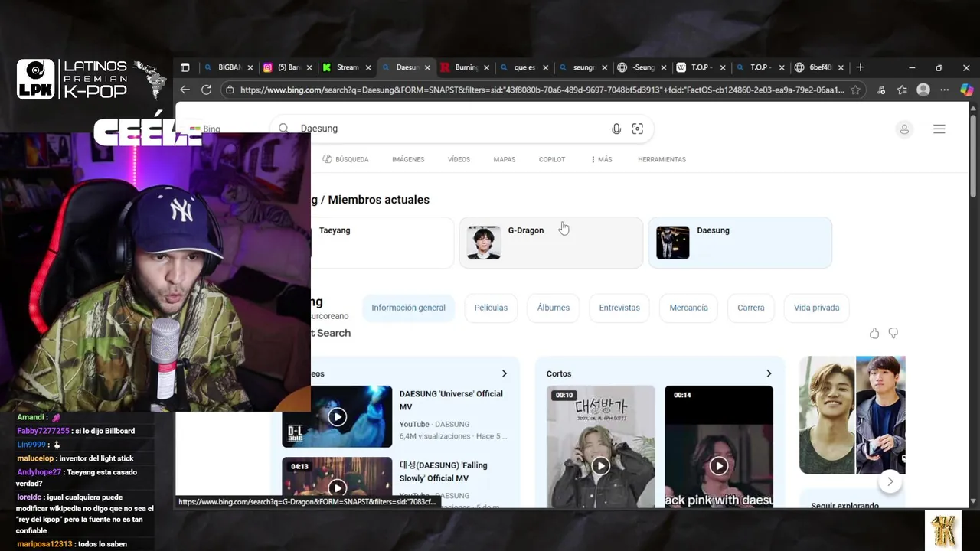Image resolution: width=980 pixels, height=551 pixels.
Task: Open the COPILOT search tab
Action: point(552,159)
